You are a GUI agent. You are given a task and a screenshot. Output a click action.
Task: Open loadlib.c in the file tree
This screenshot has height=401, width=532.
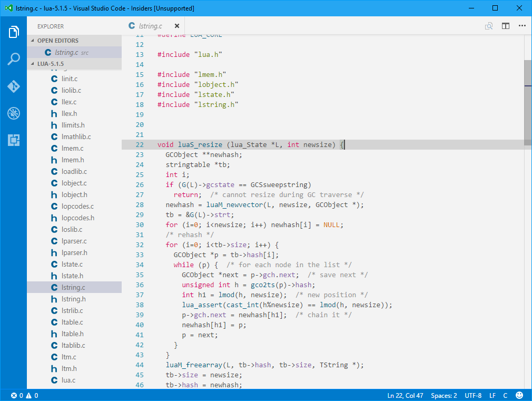[x=74, y=171]
